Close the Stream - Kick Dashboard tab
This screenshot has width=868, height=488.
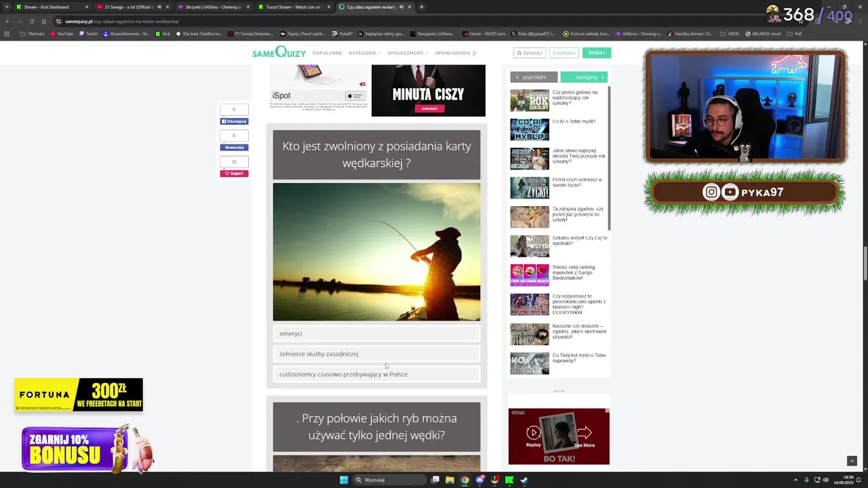[86, 7]
